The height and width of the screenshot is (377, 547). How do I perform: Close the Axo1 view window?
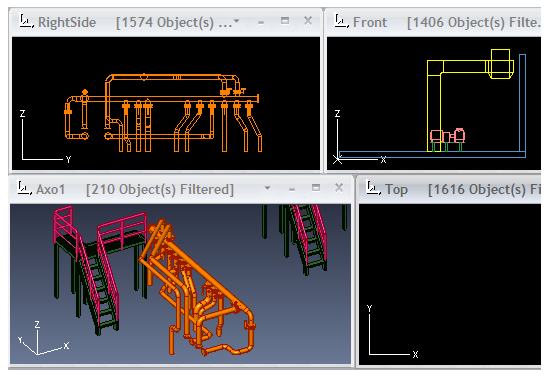pyautogui.click(x=339, y=188)
